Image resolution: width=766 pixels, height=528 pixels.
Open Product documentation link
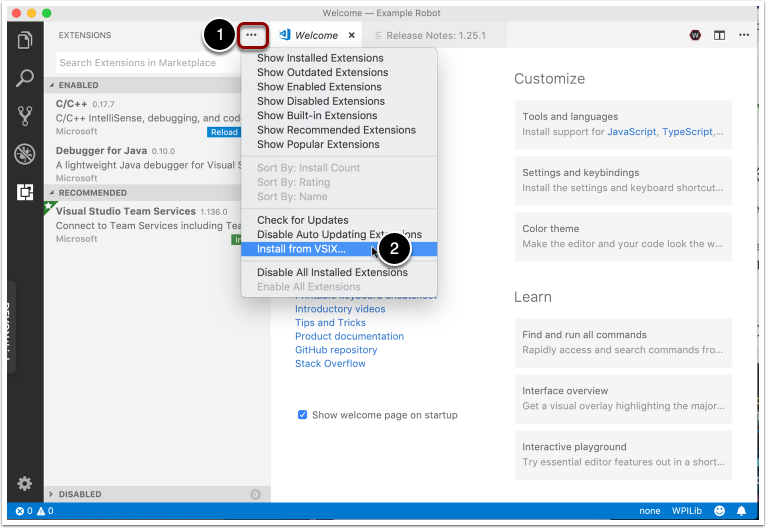349,336
